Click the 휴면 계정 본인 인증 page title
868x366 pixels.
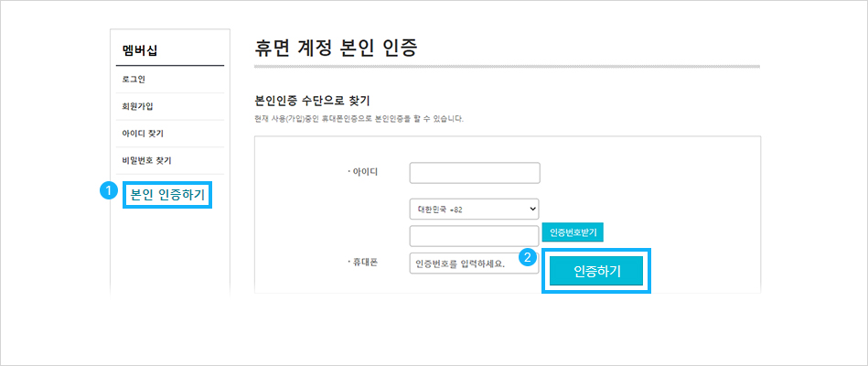tap(336, 48)
